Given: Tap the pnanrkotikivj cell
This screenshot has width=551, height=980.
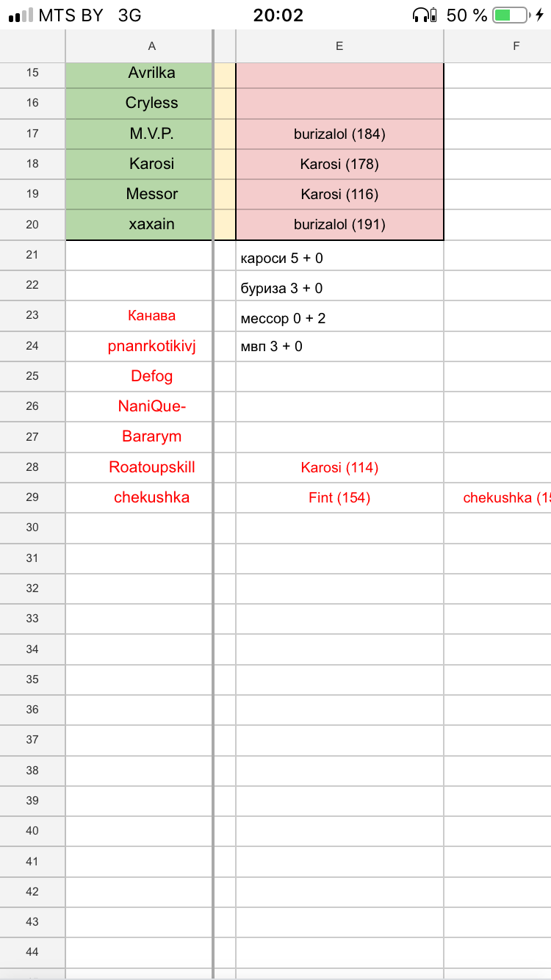Looking at the screenshot, I should click(x=152, y=346).
